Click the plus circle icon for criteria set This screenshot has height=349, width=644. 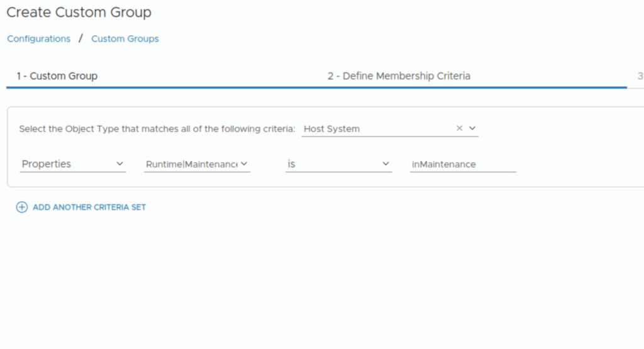click(x=22, y=207)
